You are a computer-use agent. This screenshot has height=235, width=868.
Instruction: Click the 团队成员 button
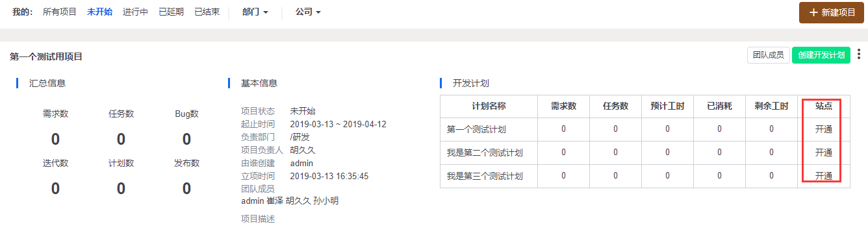(768, 55)
